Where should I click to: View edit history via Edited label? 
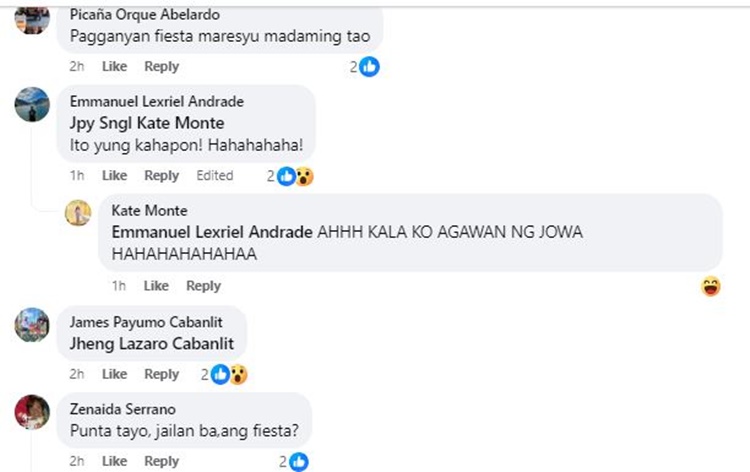(215, 176)
